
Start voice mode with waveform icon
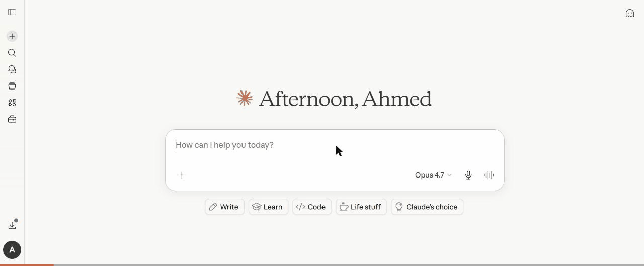click(x=489, y=175)
